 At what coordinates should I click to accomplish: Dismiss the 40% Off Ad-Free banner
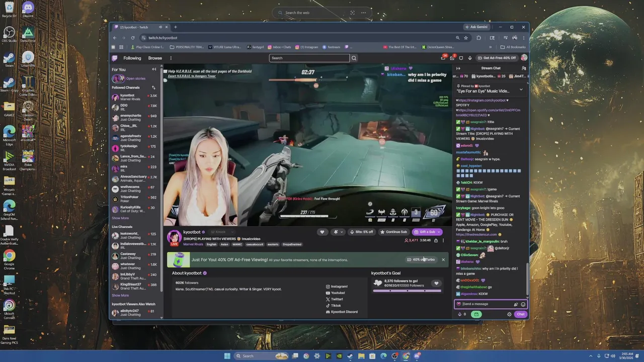(443, 259)
